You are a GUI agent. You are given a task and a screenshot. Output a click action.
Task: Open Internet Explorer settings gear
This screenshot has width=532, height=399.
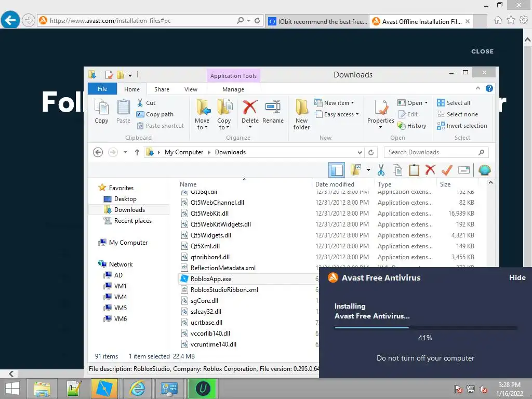click(x=524, y=20)
